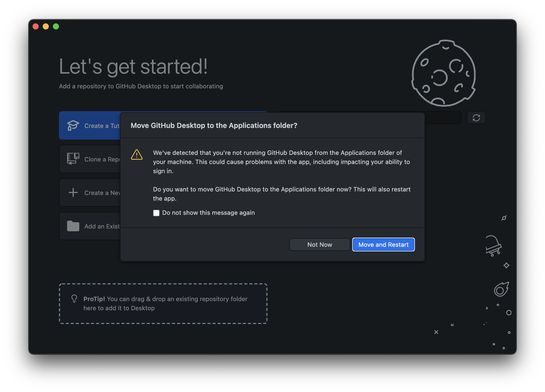Check Do not show this message again

point(156,213)
